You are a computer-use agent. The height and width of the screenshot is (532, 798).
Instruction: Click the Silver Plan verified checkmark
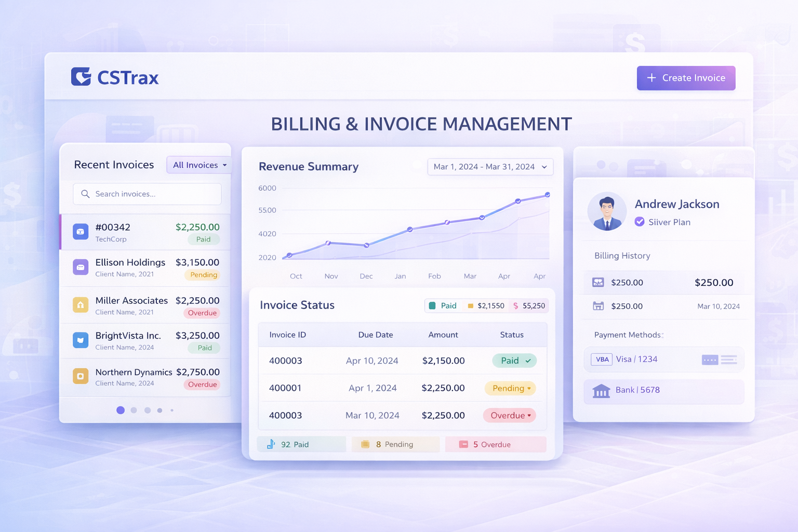click(640, 222)
